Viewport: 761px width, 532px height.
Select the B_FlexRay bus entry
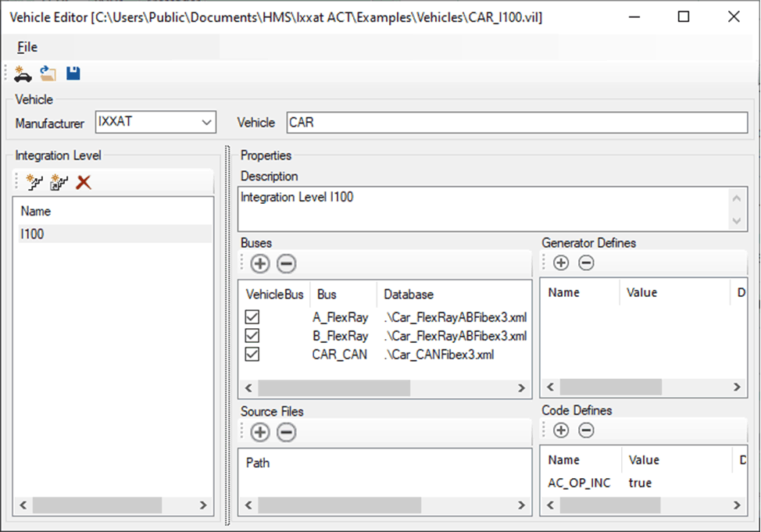click(340, 336)
